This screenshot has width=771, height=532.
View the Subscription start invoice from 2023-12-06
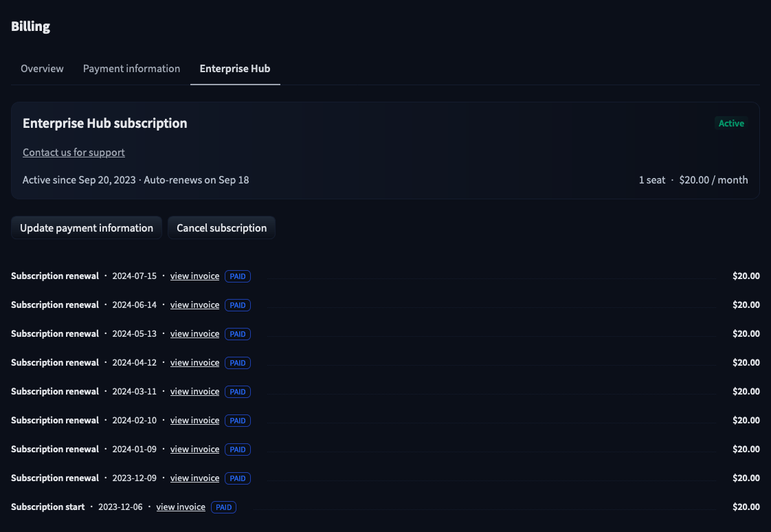tap(181, 507)
